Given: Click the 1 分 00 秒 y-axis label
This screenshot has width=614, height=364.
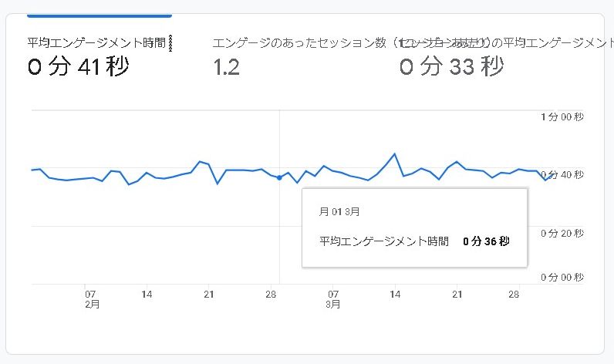Looking at the screenshot, I should pyautogui.click(x=562, y=116).
